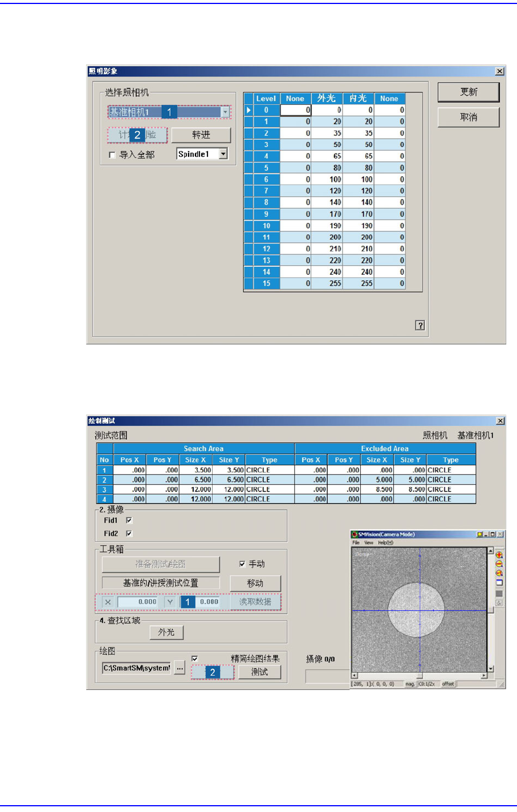
Task: Click Search Area Size X 6.500 in row 2
Action: pyautogui.click(x=196, y=480)
